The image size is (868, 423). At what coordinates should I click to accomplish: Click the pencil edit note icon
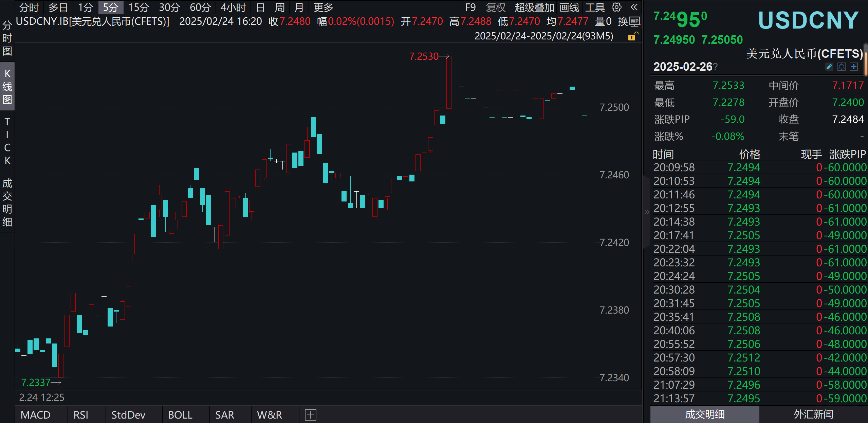(829, 67)
